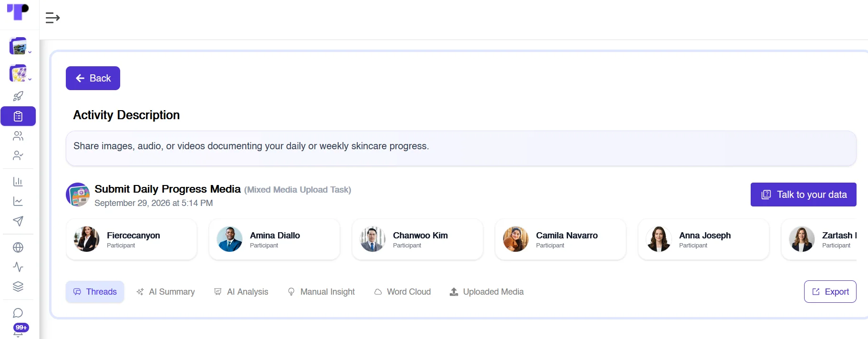Open the bar chart icon in sidebar
The width and height of the screenshot is (868, 339).
click(x=18, y=182)
